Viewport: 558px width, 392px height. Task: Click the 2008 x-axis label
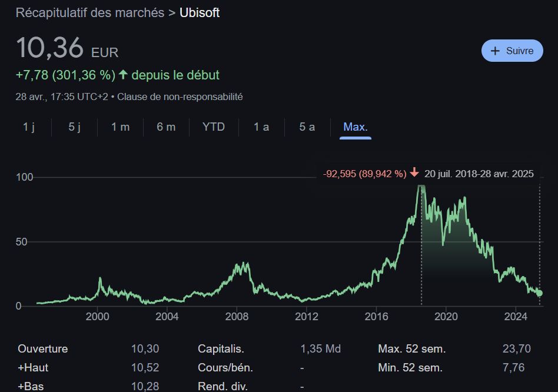(237, 316)
